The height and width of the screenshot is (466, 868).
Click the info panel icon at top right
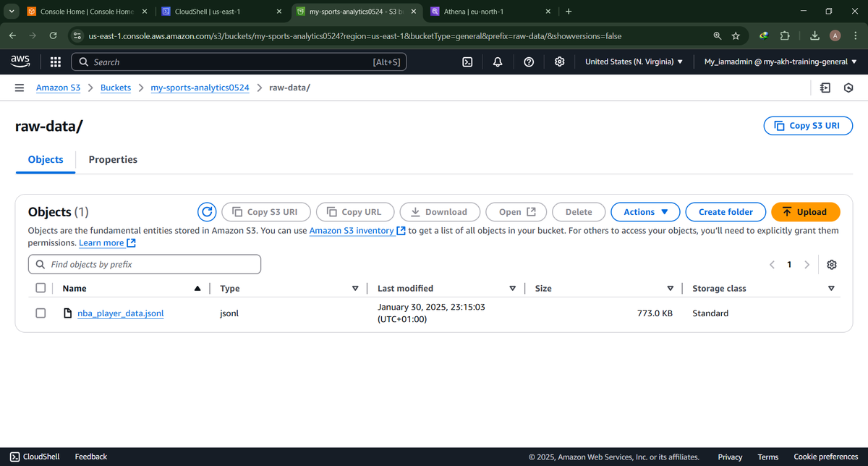825,88
